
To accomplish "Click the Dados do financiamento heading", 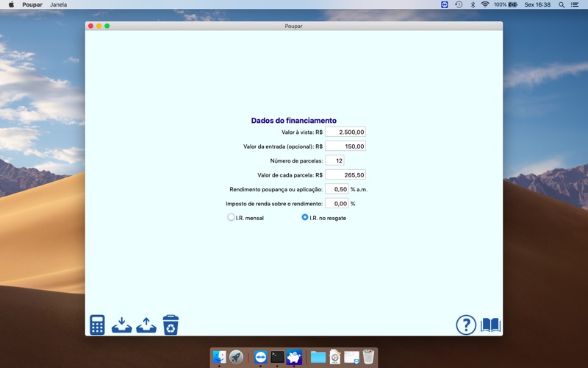I will [x=293, y=121].
